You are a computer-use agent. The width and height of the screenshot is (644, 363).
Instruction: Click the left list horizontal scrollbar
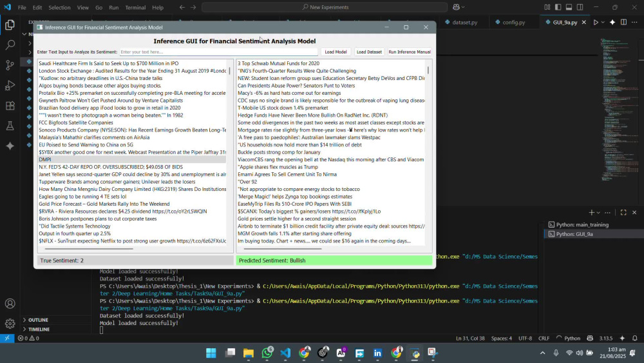pyautogui.click(x=89, y=249)
